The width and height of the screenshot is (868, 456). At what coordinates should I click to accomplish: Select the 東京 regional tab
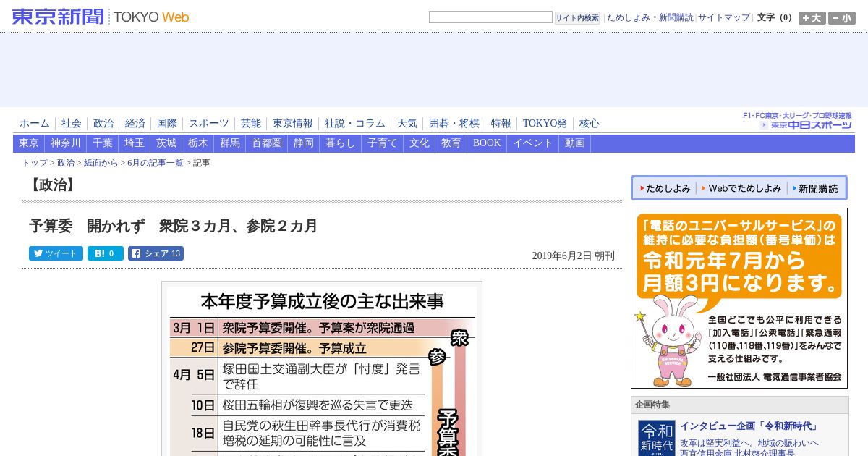(29, 143)
